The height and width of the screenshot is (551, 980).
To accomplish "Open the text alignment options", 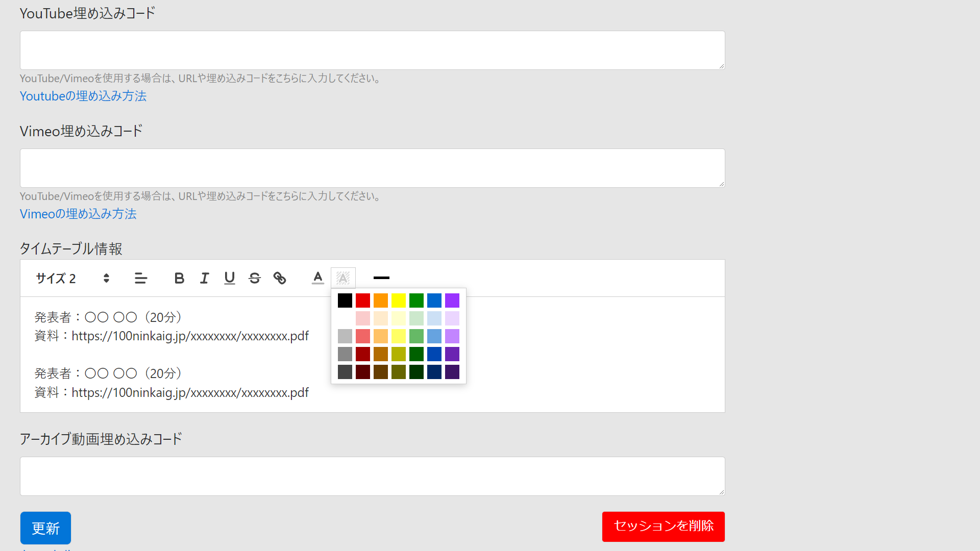I will [x=141, y=278].
